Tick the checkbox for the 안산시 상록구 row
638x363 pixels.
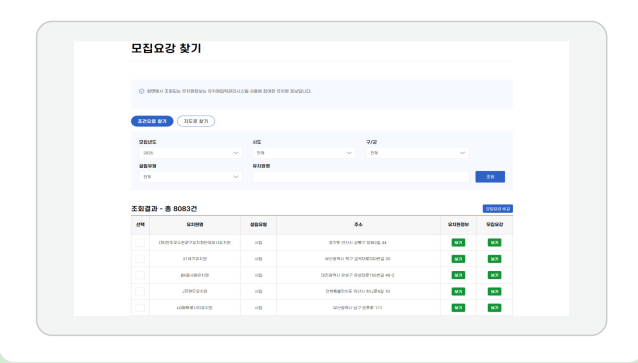[140, 243]
